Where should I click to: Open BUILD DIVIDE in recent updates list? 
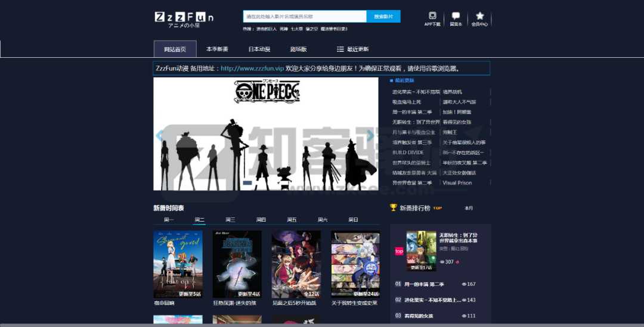(x=408, y=152)
